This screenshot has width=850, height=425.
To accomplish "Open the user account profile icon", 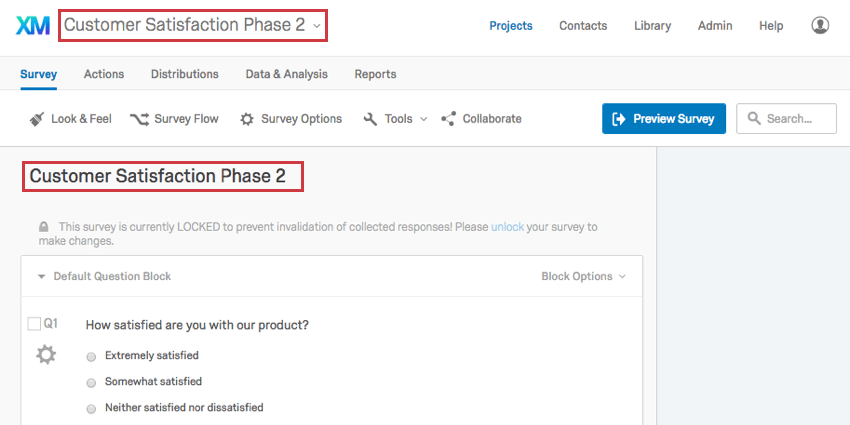I will point(820,25).
